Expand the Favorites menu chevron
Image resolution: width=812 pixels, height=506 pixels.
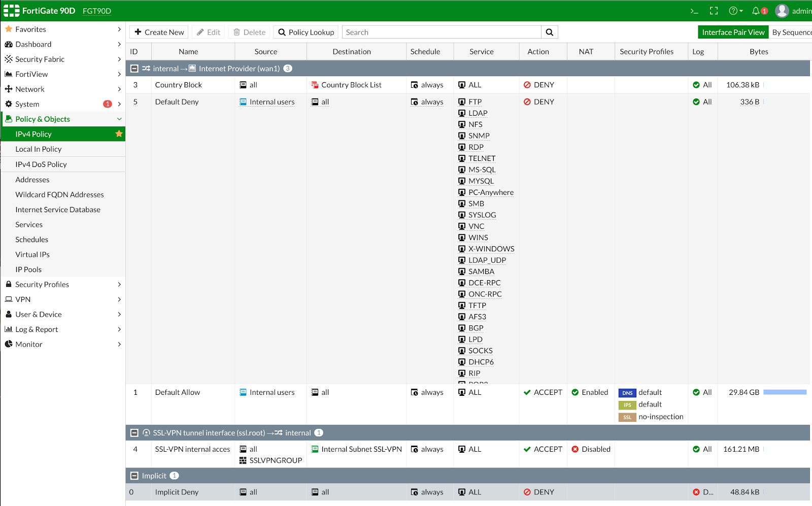pos(119,29)
